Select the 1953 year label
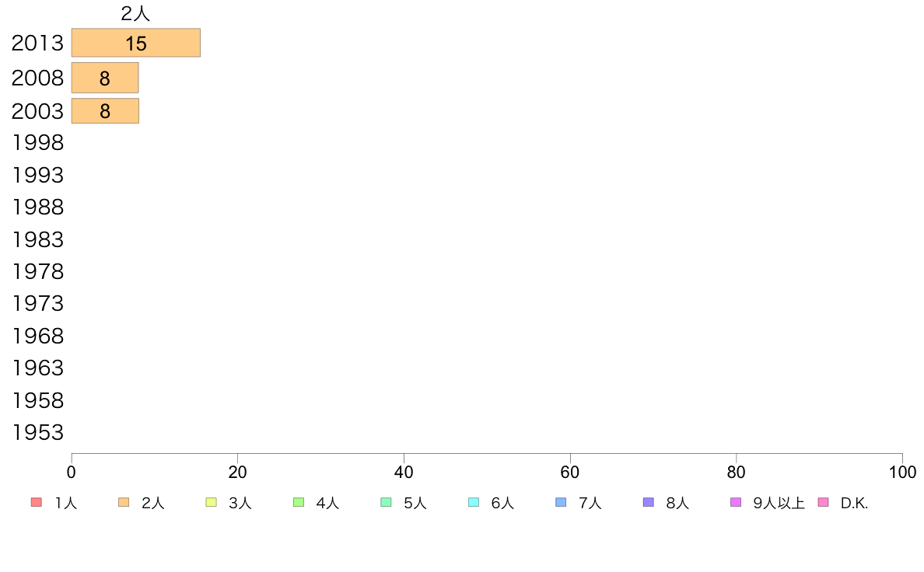The height and width of the screenshot is (572, 924). pos(37,432)
